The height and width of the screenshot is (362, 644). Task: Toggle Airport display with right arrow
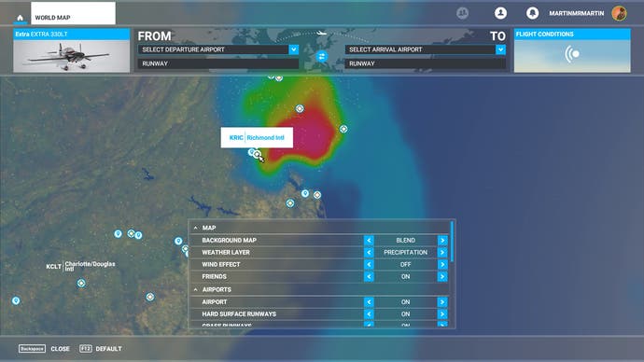(442, 302)
